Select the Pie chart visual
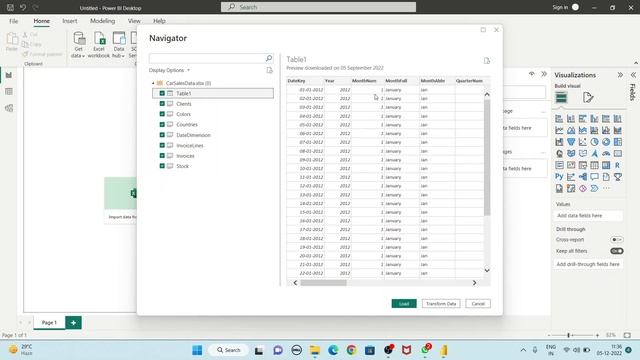 tap(594, 142)
